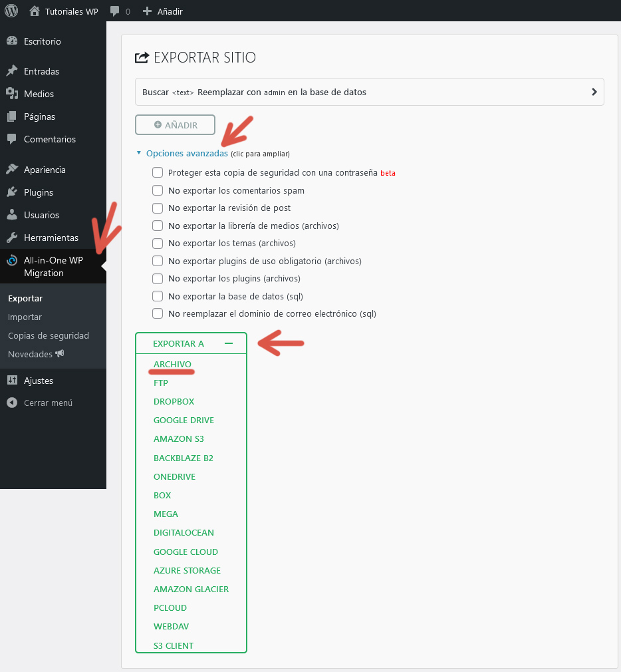Click the Tutoriales WP site name link

pyautogui.click(x=72, y=11)
